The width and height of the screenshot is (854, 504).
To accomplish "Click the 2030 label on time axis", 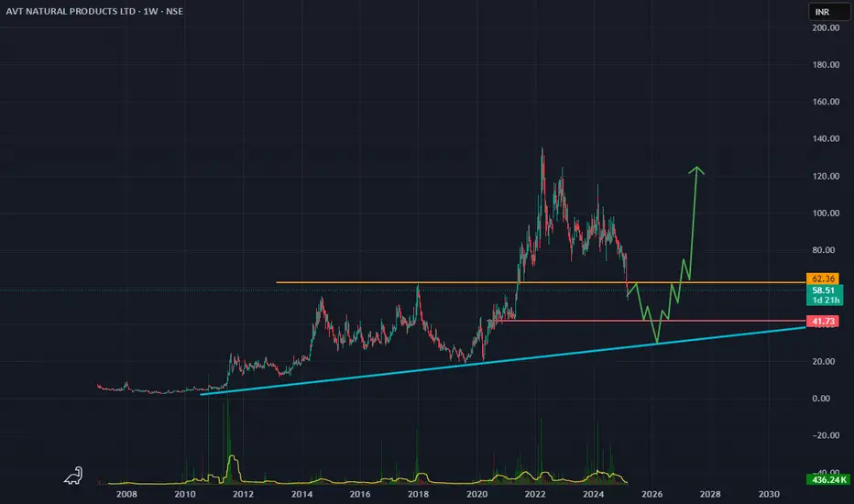I will [769, 494].
